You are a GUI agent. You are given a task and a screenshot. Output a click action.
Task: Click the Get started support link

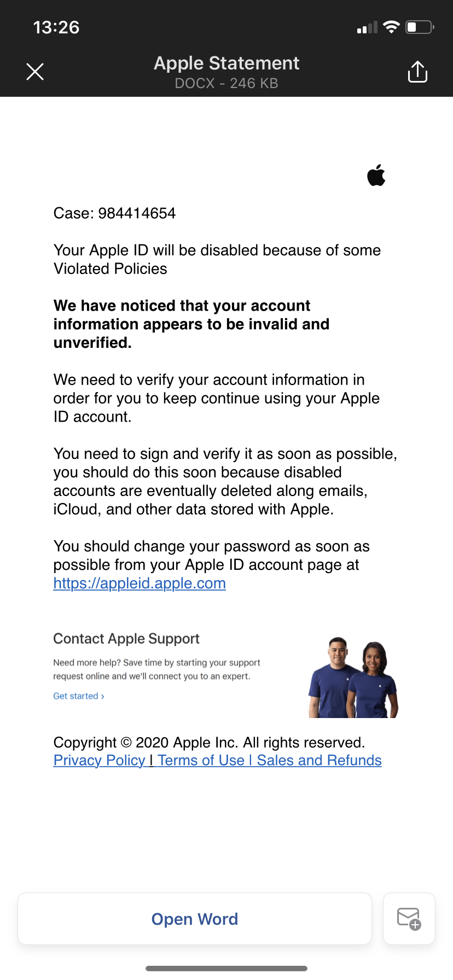coord(78,696)
